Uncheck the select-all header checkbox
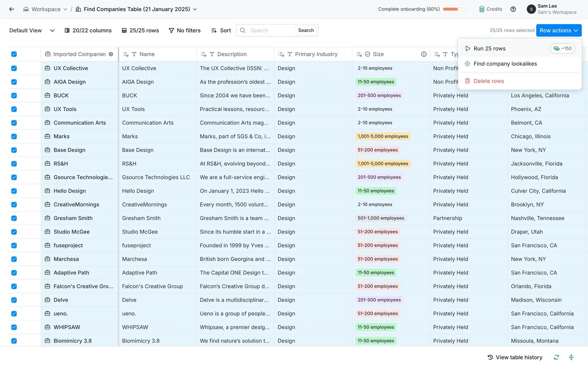588x368 pixels. (14, 54)
